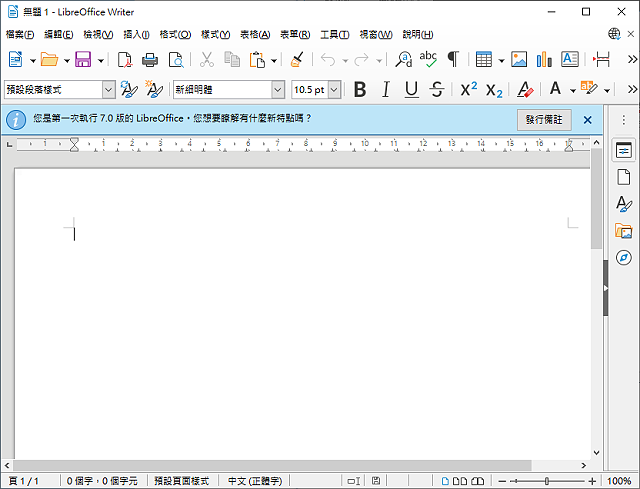Click the Cut scissors icon

pyautogui.click(x=207, y=60)
